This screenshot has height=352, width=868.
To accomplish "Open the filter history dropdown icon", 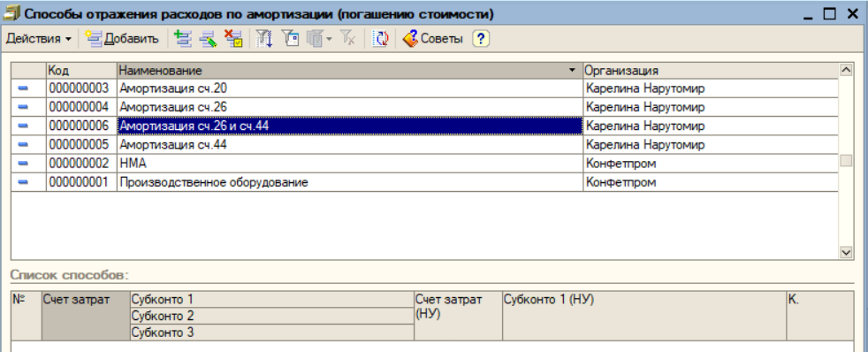I will coord(319,39).
